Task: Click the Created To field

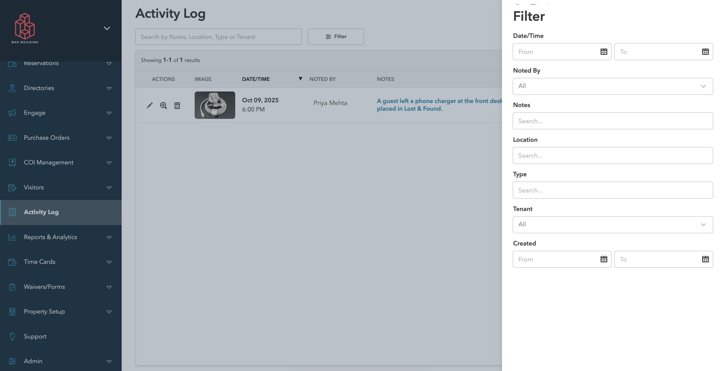Action: click(664, 259)
